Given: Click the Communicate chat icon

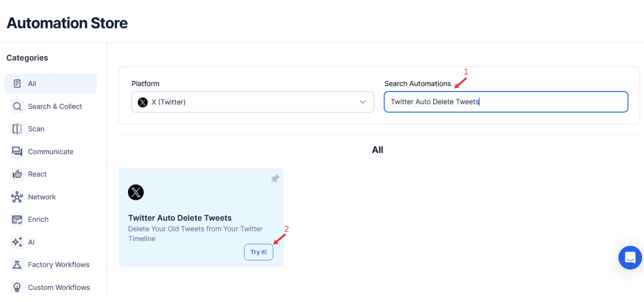Looking at the screenshot, I should point(17,151).
